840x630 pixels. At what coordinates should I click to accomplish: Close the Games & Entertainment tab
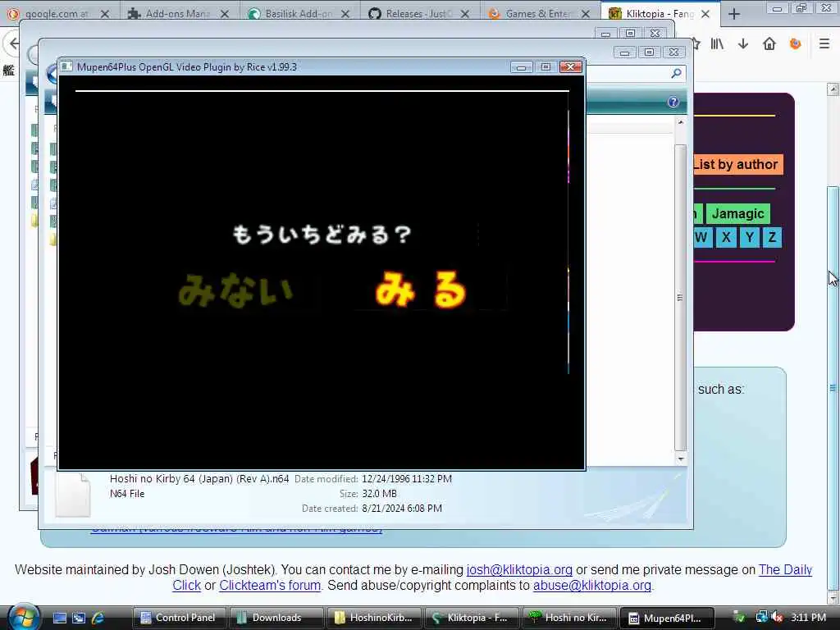pos(586,14)
